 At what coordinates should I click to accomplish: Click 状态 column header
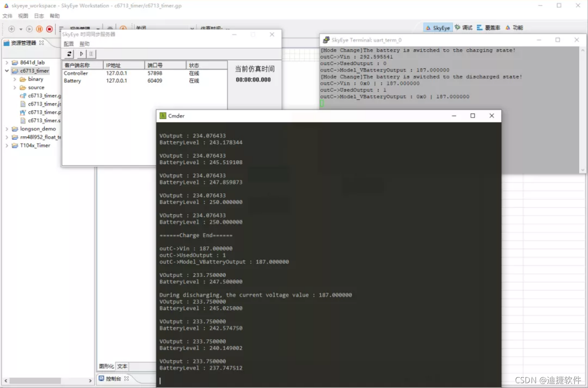pos(207,65)
